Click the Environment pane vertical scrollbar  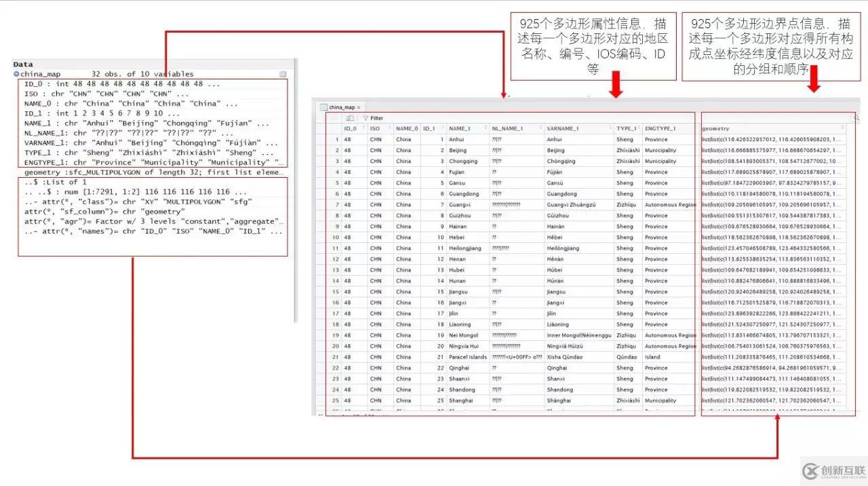coord(296,190)
